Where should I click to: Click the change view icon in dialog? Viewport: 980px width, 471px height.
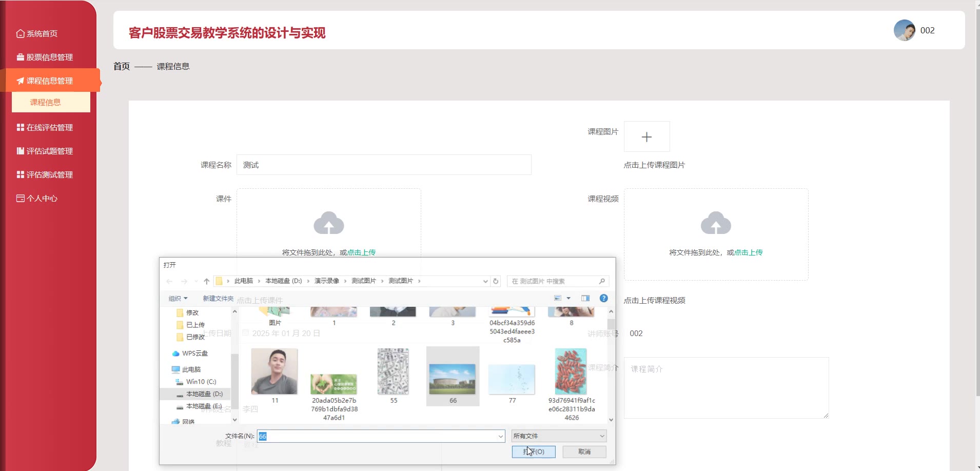click(558, 298)
